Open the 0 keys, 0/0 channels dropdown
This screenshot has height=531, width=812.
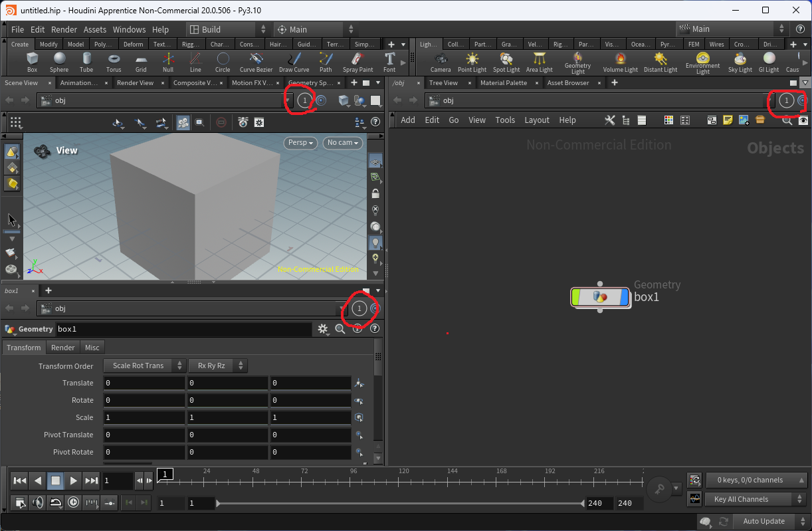click(756, 480)
